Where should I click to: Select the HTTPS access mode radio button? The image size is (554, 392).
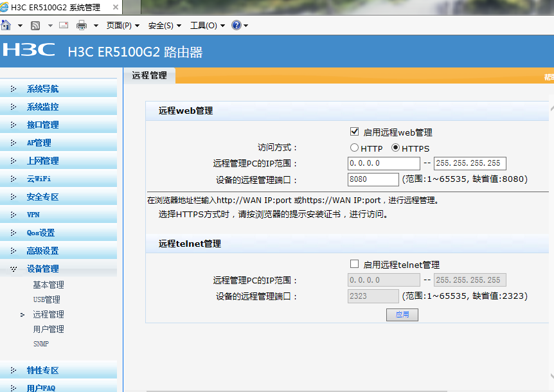pos(396,148)
